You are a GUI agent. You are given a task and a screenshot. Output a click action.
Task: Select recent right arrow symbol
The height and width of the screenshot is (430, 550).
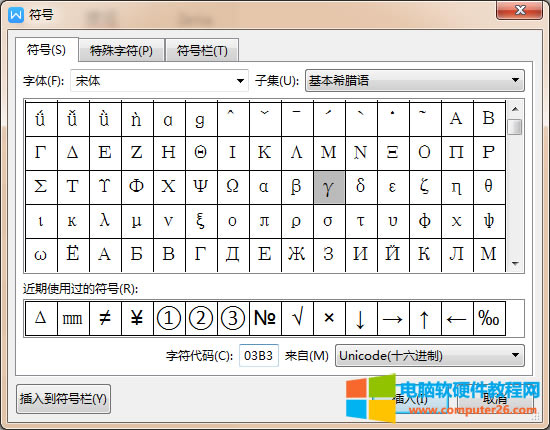[x=393, y=318]
